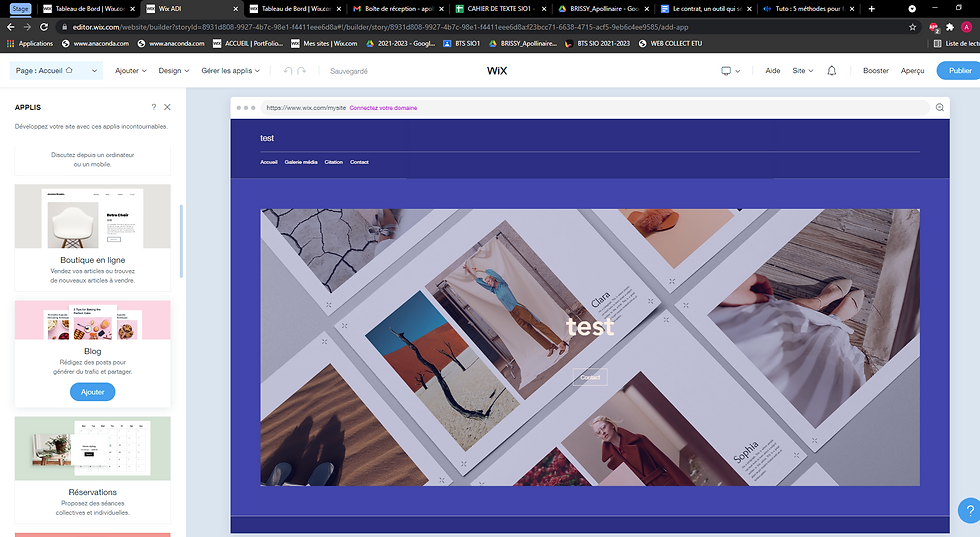
Task: Open the browser extensions puzzle icon
Action: tap(950, 27)
